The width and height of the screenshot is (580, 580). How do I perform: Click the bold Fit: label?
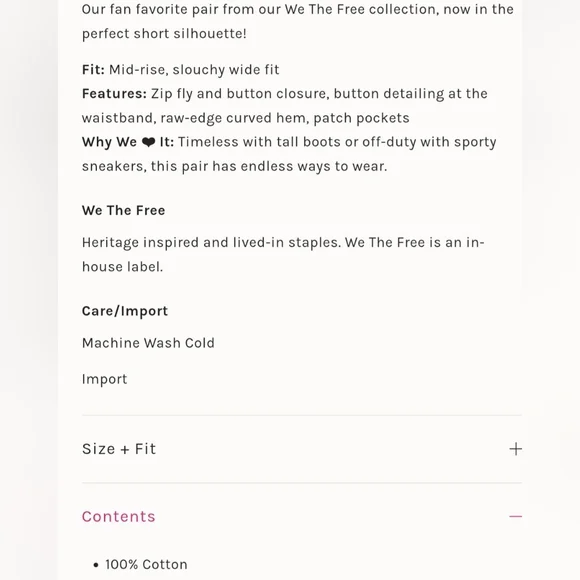coord(93,70)
